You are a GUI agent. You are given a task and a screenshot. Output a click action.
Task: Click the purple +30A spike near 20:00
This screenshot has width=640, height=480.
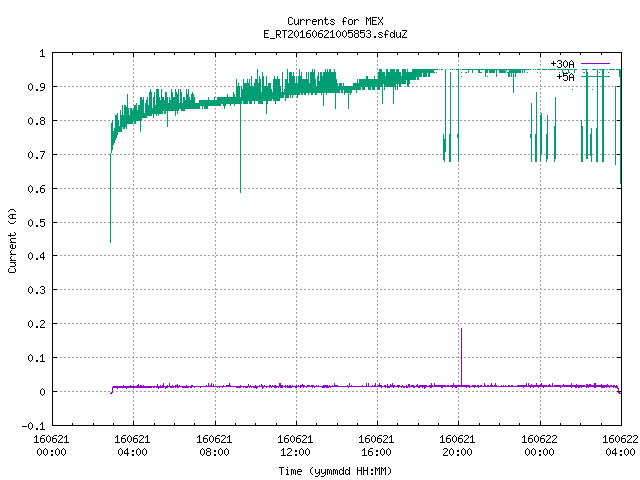[461, 355]
